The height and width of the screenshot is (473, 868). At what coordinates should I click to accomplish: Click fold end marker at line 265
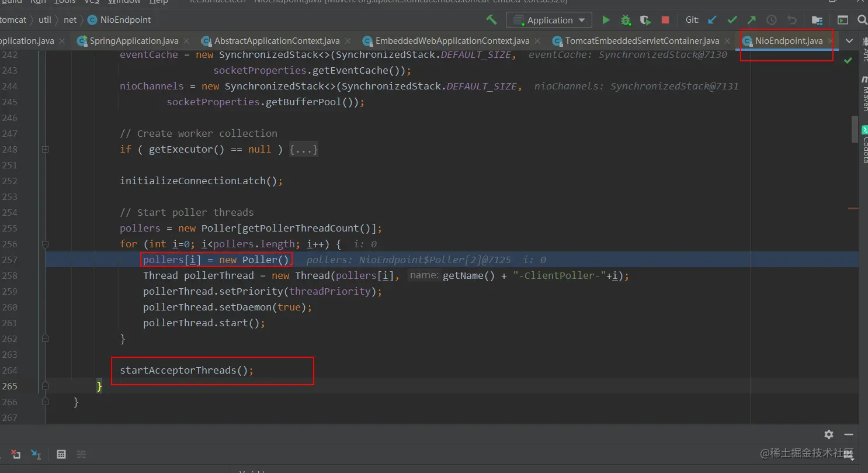[x=45, y=386]
